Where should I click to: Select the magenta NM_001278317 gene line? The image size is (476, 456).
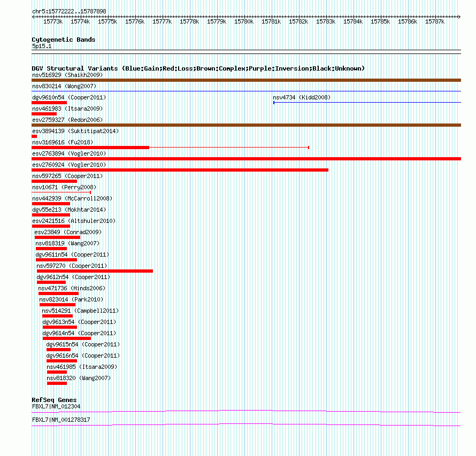(246, 424)
